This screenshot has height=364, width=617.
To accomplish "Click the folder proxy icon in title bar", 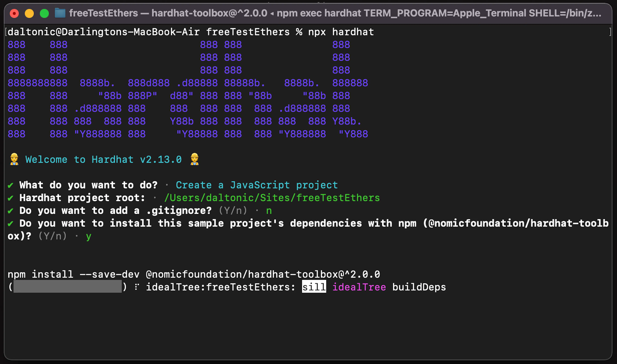I will (x=60, y=13).
